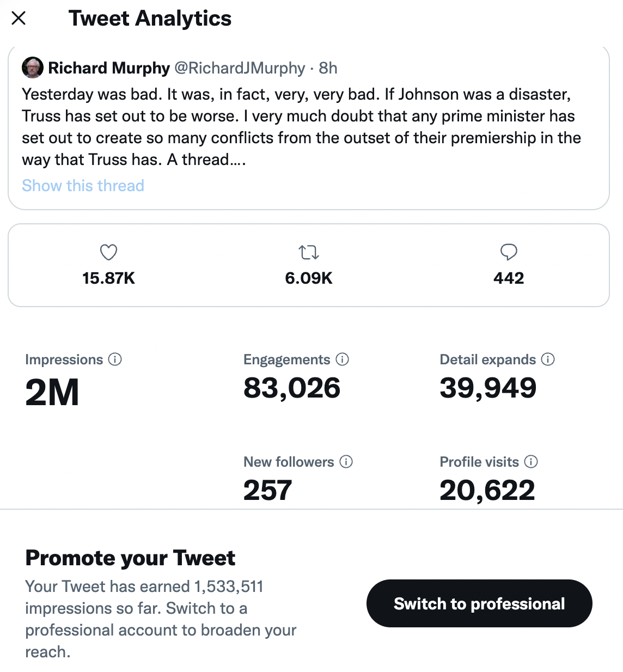
Task: Click the heart icon to like the tweet
Action: [x=108, y=252]
